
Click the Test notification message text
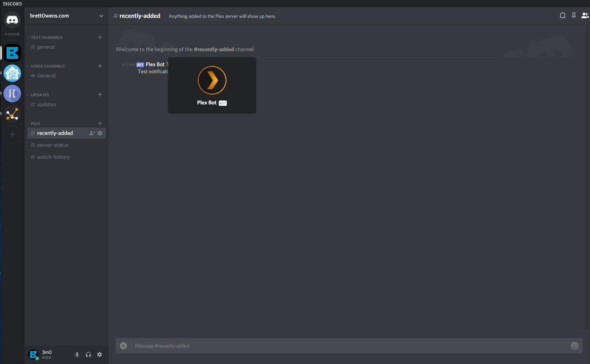tap(153, 71)
